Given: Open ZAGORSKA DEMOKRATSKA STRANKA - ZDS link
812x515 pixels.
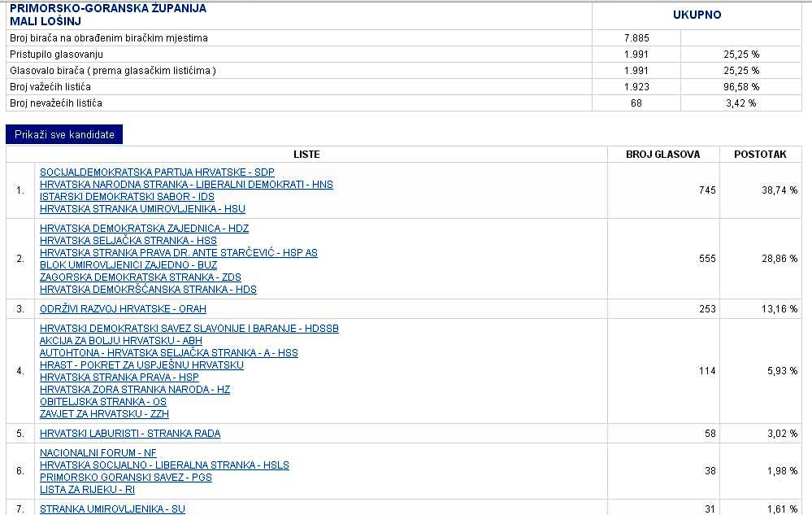Looking at the screenshot, I should [141, 277].
